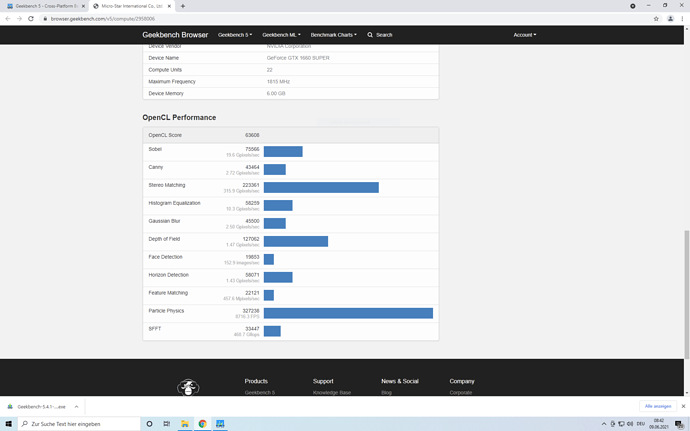Screen dimensions: 690x431
Task: Click the GeForce GTX 1660 SUPER device name
Action: pos(298,58)
